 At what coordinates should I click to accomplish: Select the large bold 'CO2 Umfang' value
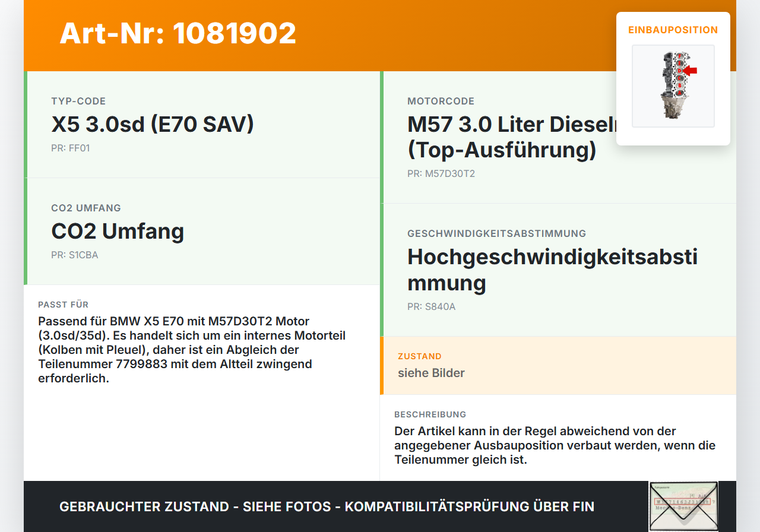click(118, 231)
